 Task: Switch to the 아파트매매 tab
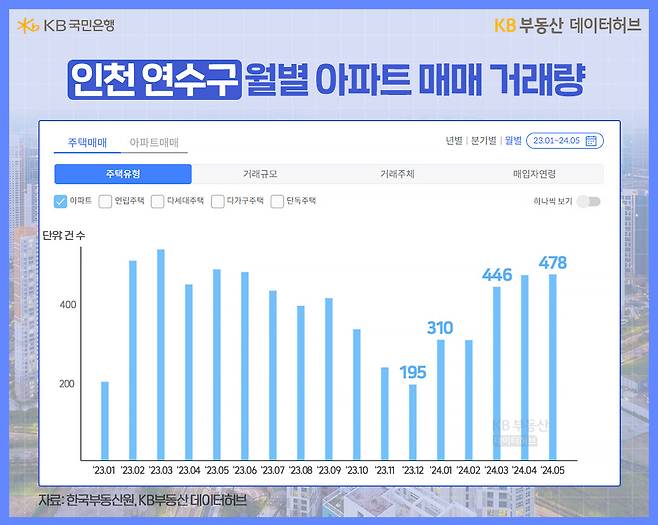tap(154, 143)
